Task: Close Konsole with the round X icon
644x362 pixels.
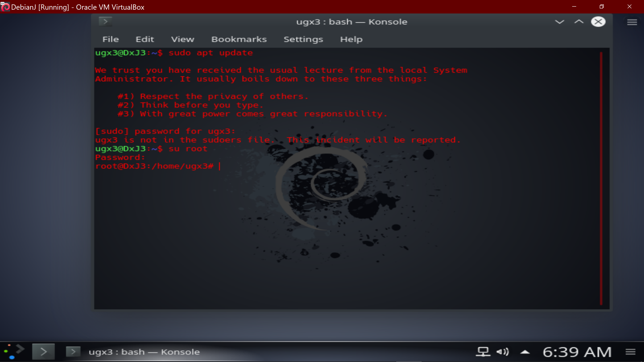Action: 598,22
